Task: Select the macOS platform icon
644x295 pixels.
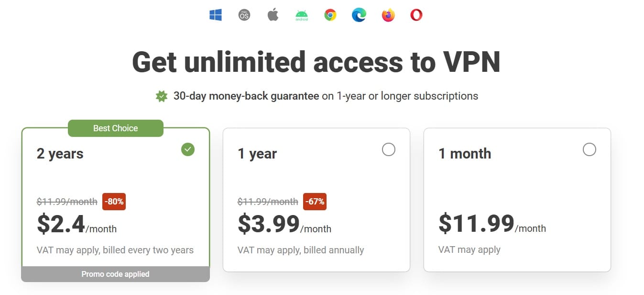Action: [x=244, y=15]
